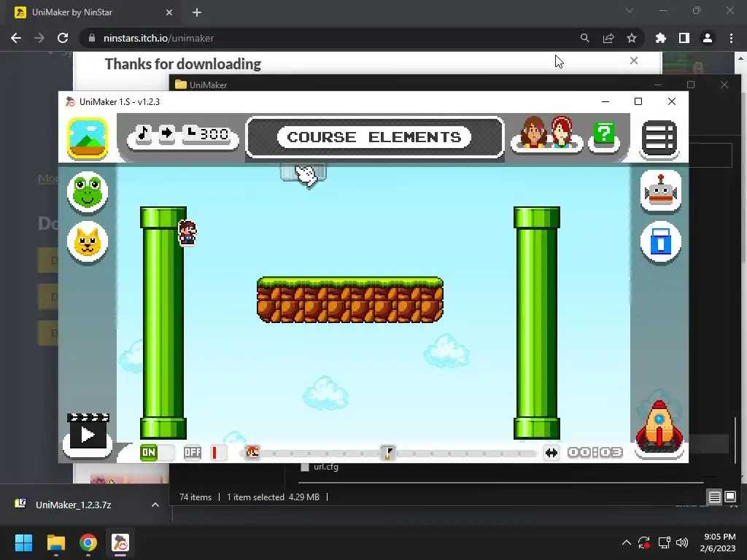Adjust the 300 timer setting
The height and width of the screenshot is (560, 747).
(x=208, y=134)
